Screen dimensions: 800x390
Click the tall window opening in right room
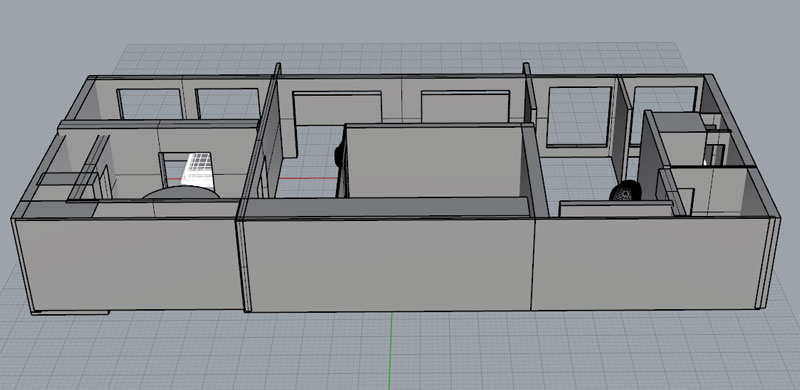pyautogui.click(x=579, y=116)
